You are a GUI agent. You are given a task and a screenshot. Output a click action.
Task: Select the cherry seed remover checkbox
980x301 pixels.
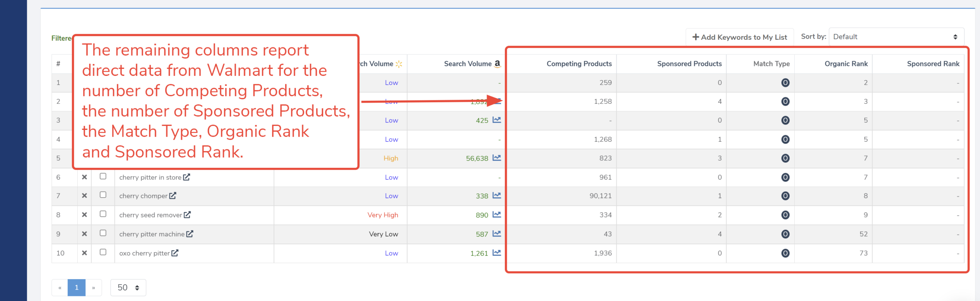(103, 214)
